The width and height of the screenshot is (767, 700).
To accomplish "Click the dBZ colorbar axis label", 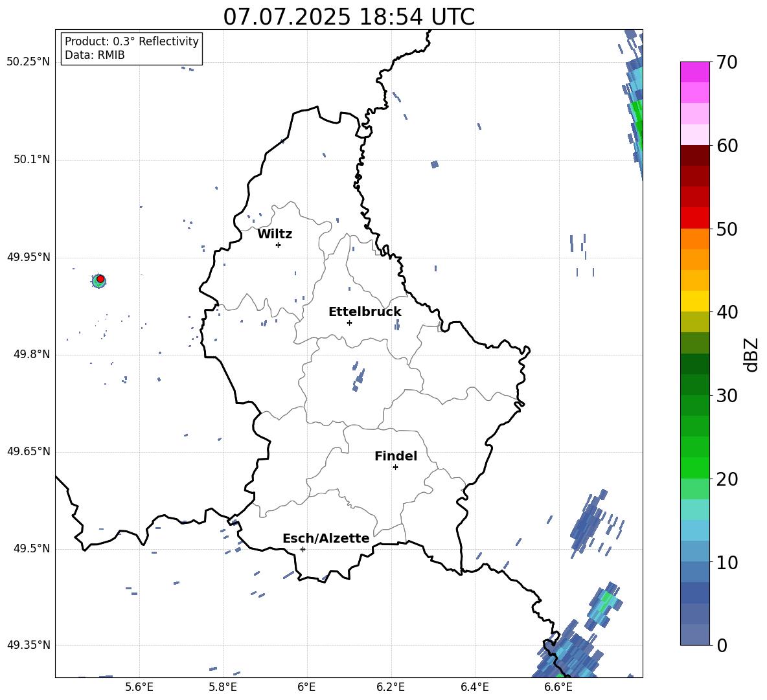I will (752, 354).
